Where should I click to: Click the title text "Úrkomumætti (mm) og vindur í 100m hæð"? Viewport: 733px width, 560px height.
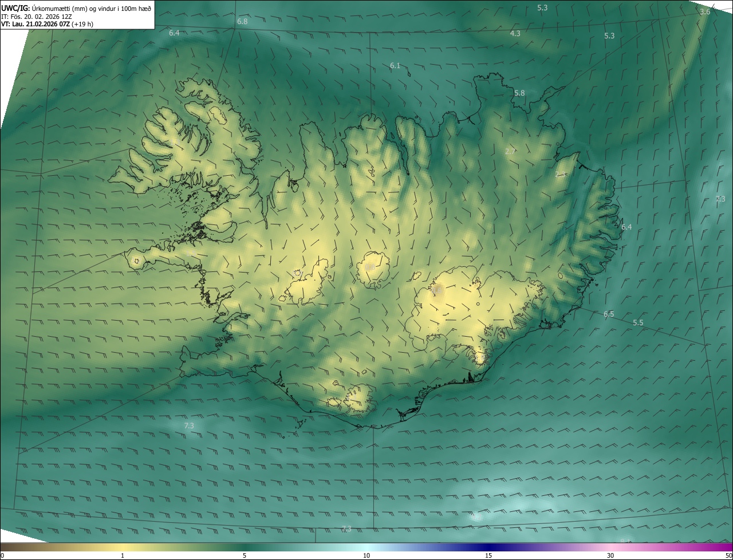(x=92, y=8)
